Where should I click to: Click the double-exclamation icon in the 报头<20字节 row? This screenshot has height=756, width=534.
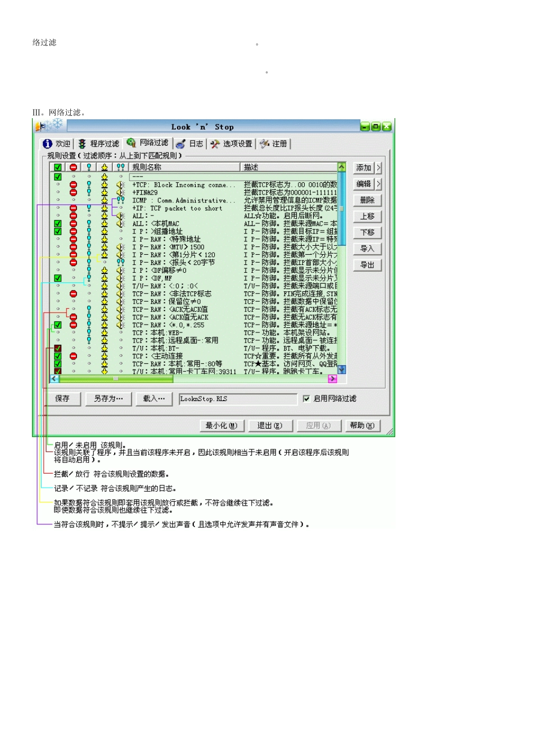pos(120,263)
